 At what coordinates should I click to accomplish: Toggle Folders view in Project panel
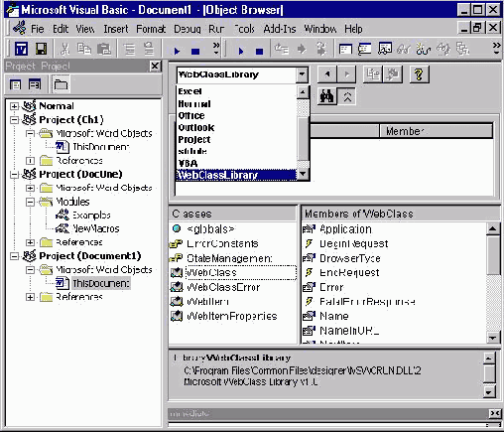[61, 84]
